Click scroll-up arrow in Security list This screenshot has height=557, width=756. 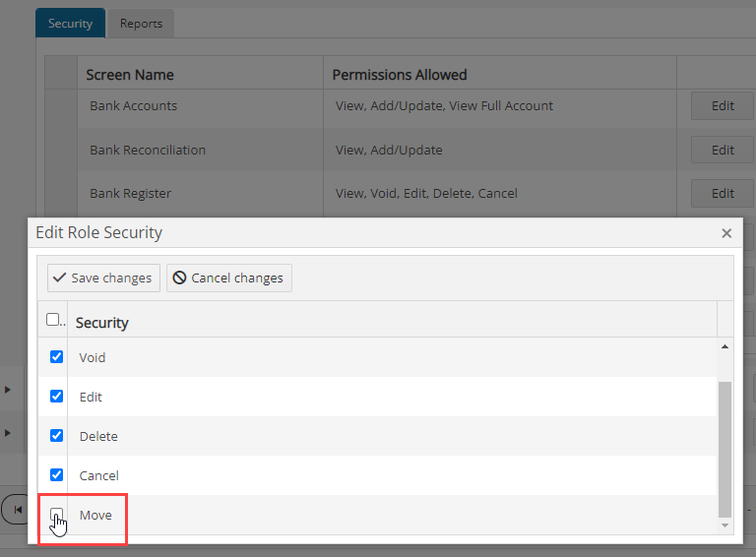click(724, 346)
